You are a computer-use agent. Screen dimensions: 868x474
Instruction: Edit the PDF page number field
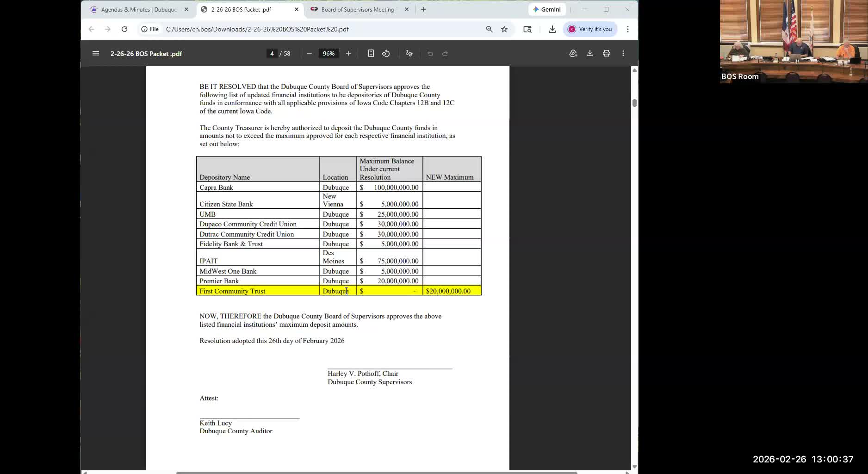click(x=272, y=53)
